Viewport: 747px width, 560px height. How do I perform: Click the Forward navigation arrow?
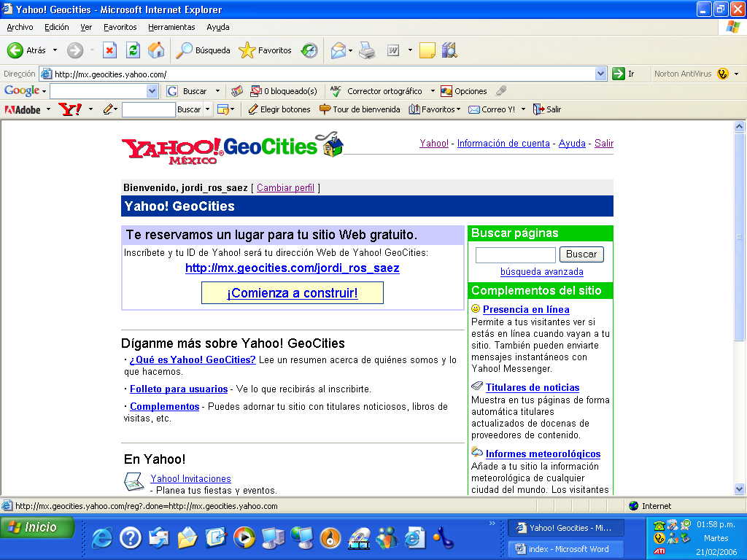pyautogui.click(x=75, y=50)
